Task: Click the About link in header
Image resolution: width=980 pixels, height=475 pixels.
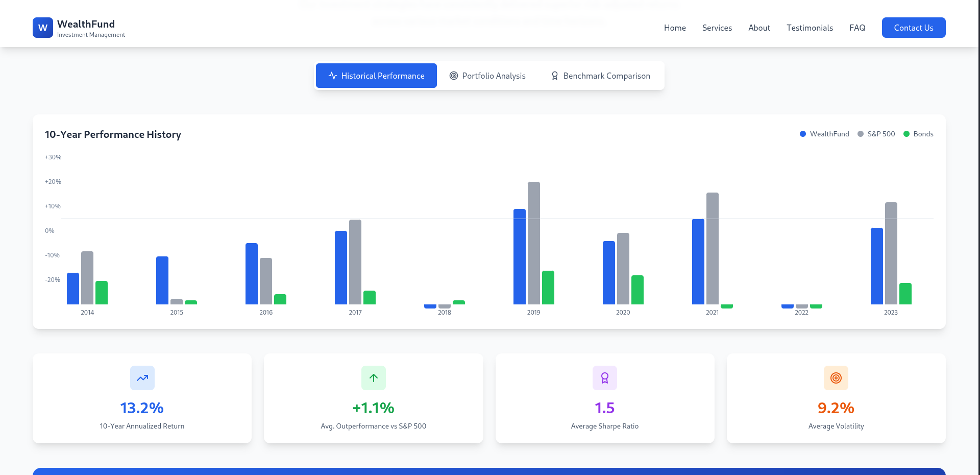Action: click(759, 28)
